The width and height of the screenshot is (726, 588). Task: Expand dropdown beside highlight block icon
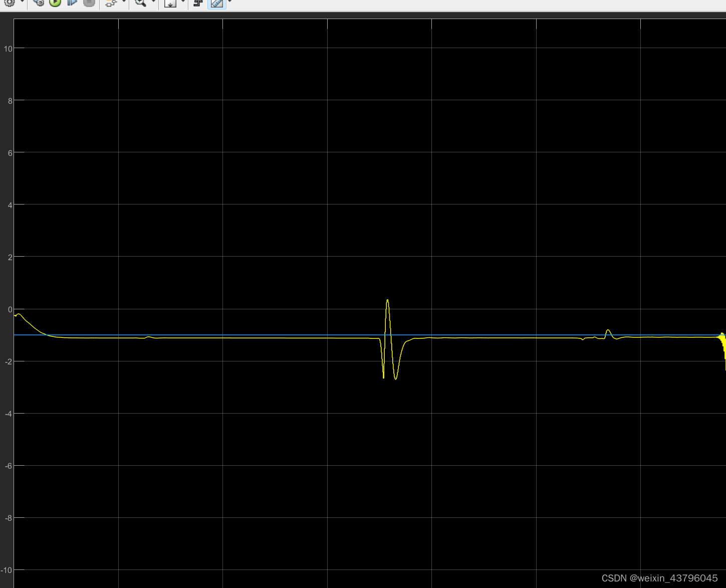pyautogui.click(x=124, y=2)
